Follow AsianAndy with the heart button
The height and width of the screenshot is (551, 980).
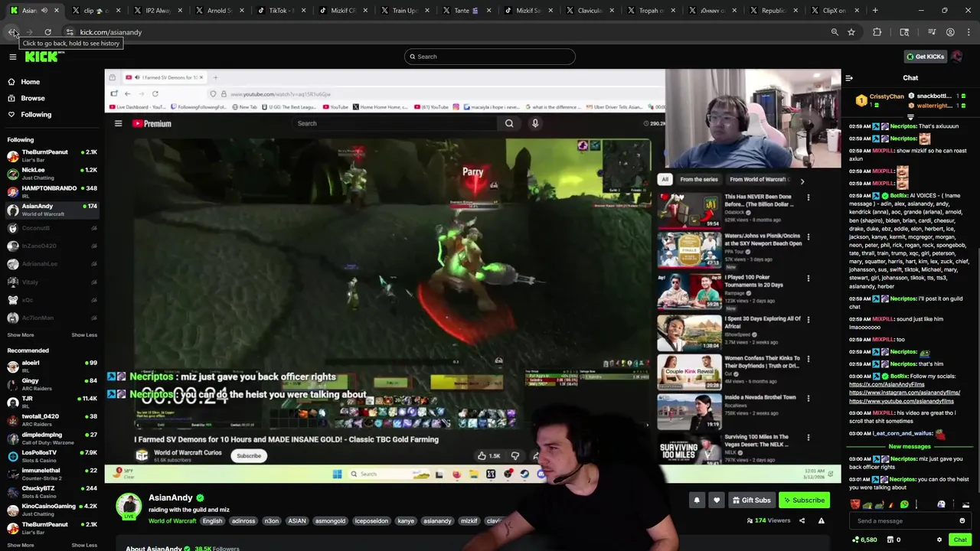tap(717, 500)
